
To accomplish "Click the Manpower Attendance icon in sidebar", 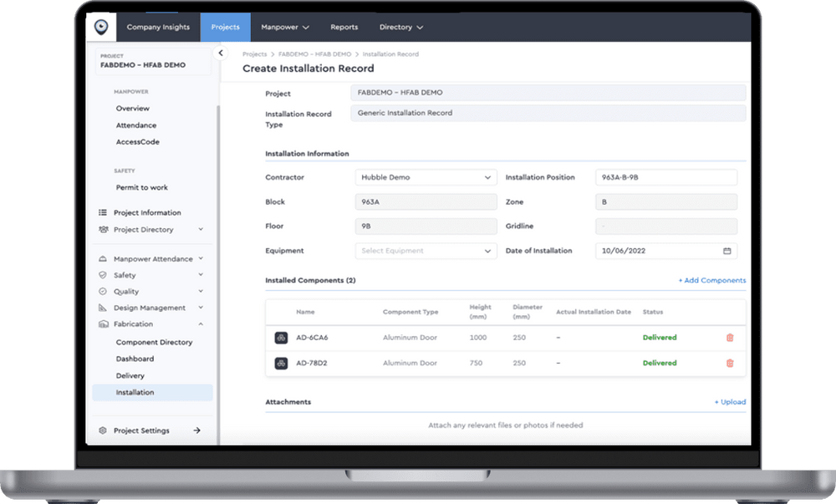I will pyautogui.click(x=104, y=258).
